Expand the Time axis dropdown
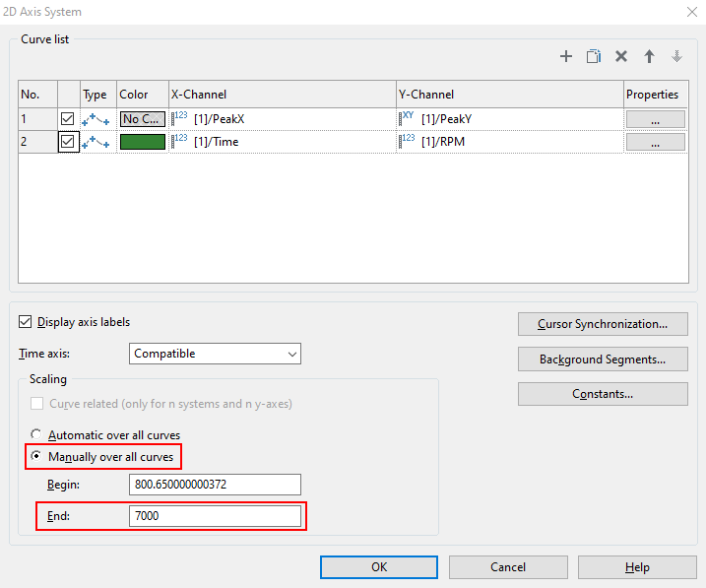706x588 pixels. [215, 354]
